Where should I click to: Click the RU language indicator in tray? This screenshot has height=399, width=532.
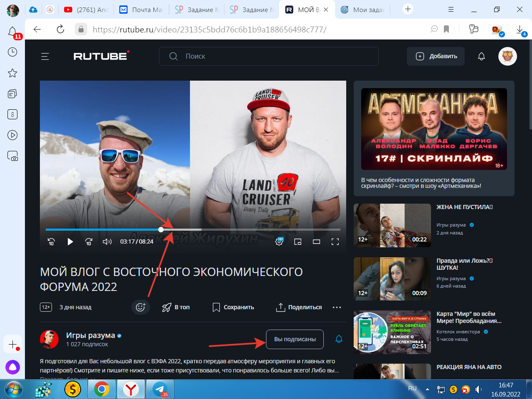[412, 388]
